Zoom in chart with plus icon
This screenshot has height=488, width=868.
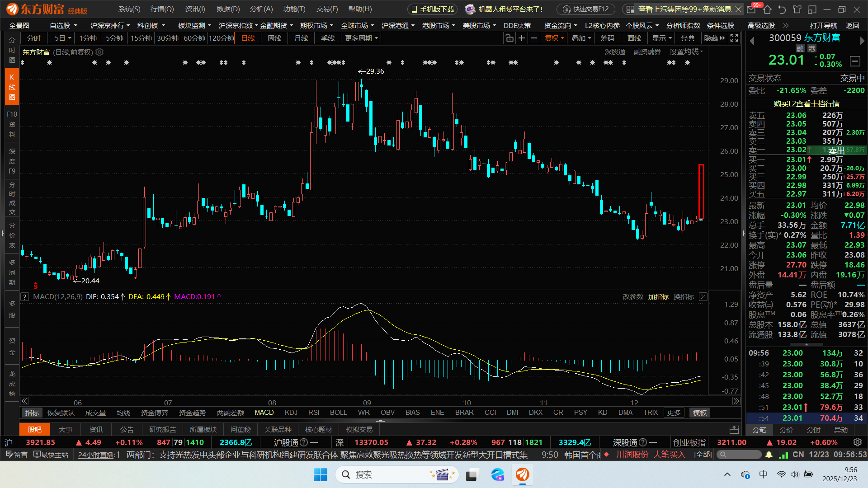(x=522, y=38)
